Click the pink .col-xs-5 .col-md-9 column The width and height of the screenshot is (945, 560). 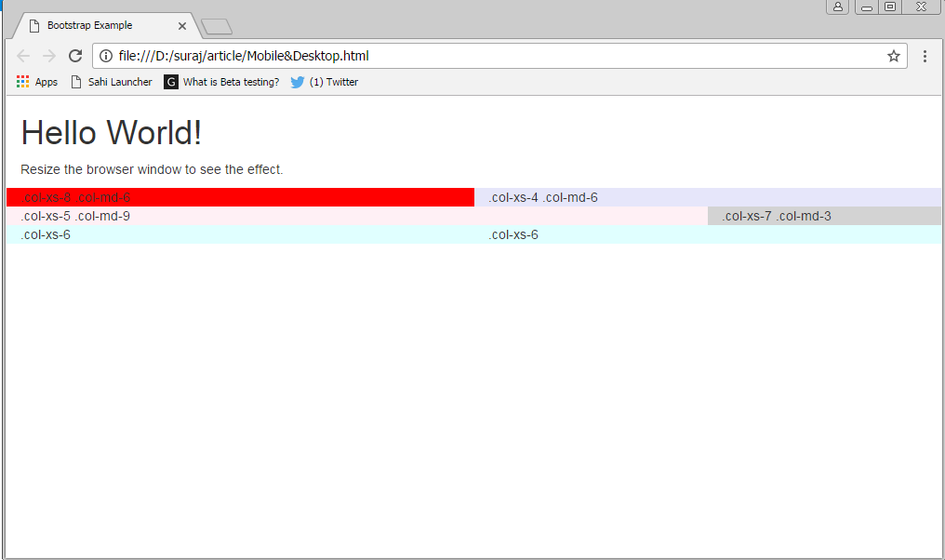coord(357,216)
